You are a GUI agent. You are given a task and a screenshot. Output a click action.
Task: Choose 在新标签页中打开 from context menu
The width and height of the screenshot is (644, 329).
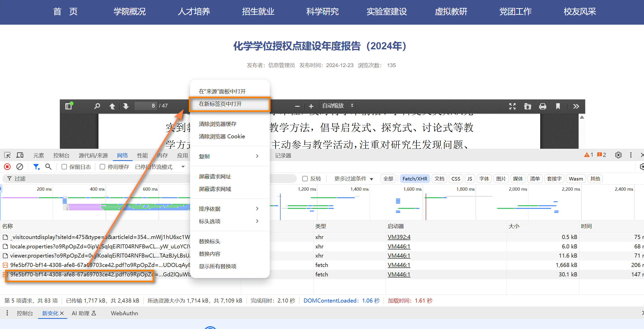pyautogui.click(x=230, y=104)
